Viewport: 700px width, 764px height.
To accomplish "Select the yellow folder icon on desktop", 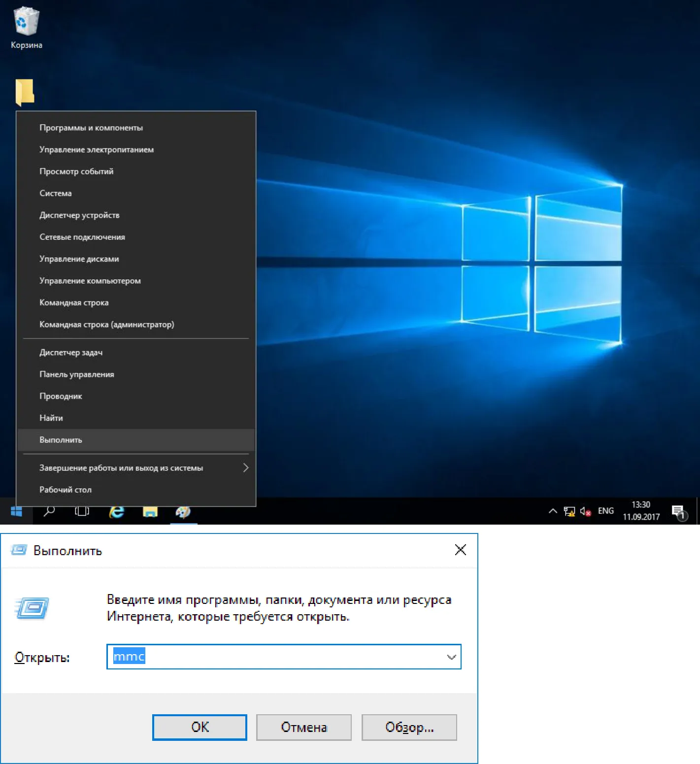I will click(25, 93).
